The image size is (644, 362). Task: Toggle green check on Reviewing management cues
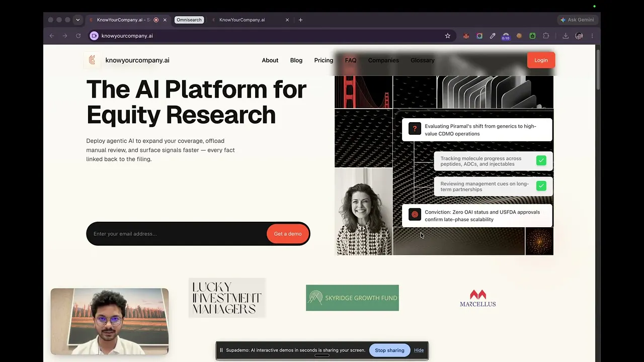[541, 186]
